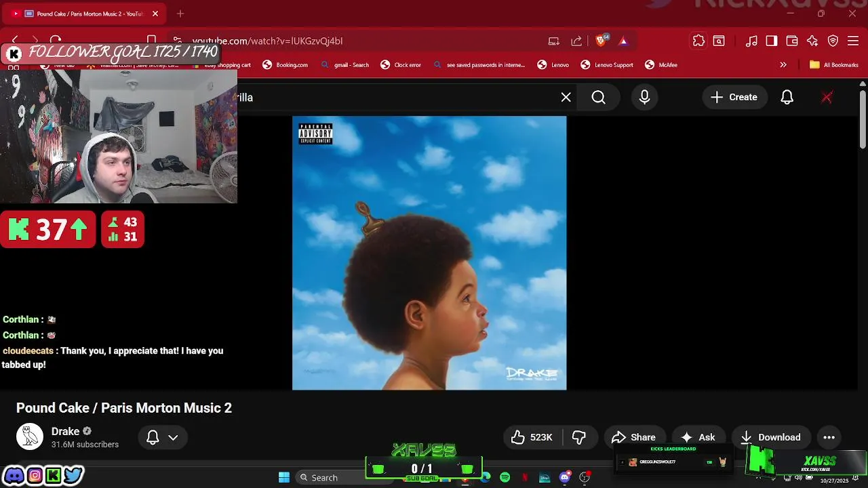This screenshot has height=488, width=868.
Task: Open the All Bookmarks folder
Action: tap(834, 65)
